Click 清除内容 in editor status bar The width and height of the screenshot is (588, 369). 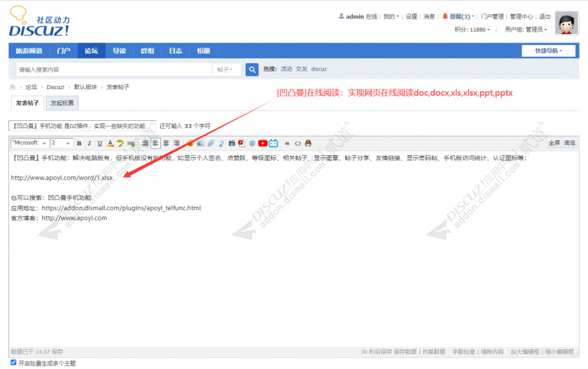point(492,352)
